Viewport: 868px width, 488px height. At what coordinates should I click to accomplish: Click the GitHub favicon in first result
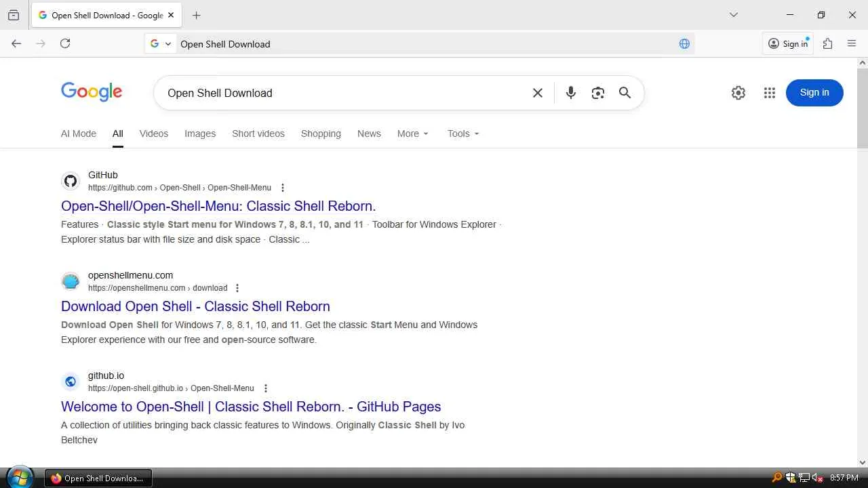pyautogui.click(x=71, y=181)
